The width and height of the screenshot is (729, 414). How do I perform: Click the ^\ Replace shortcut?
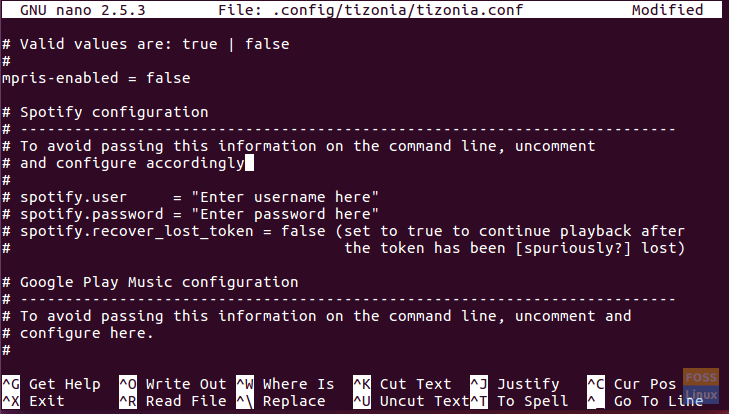click(280, 401)
